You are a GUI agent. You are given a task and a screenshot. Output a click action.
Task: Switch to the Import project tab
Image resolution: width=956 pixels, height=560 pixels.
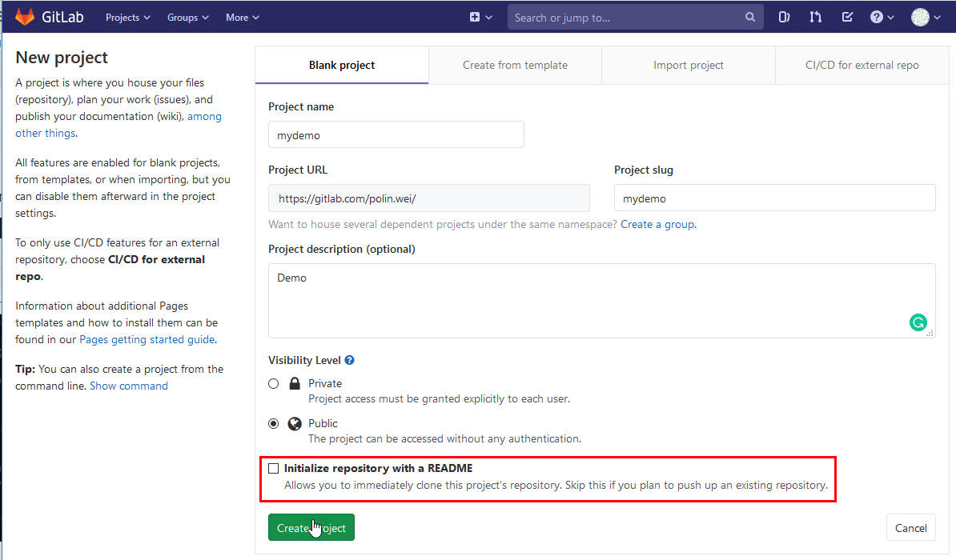click(689, 65)
